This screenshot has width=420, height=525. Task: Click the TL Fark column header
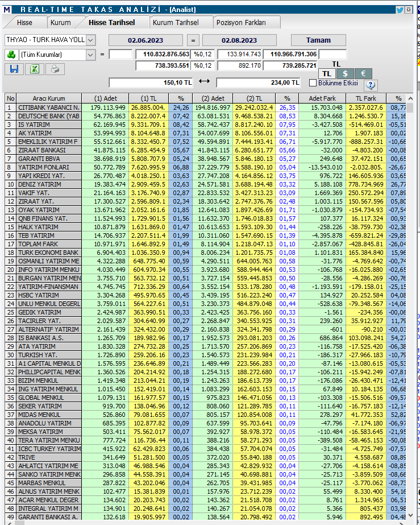366,98
